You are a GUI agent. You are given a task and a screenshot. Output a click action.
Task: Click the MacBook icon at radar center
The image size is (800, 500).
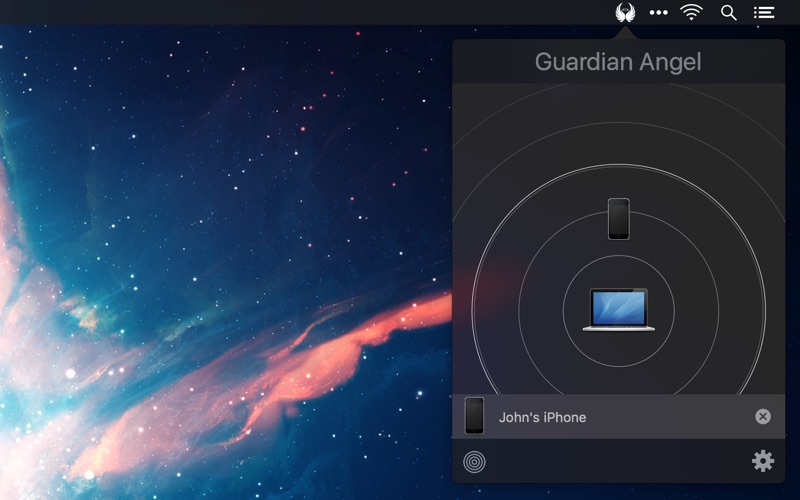pyautogui.click(x=619, y=310)
